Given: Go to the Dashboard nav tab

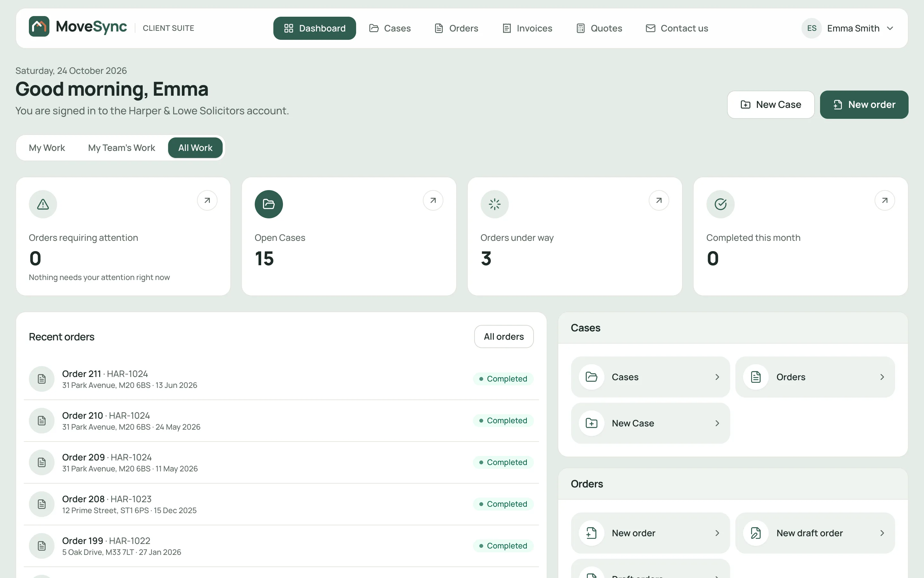Looking at the screenshot, I should pos(315,28).
